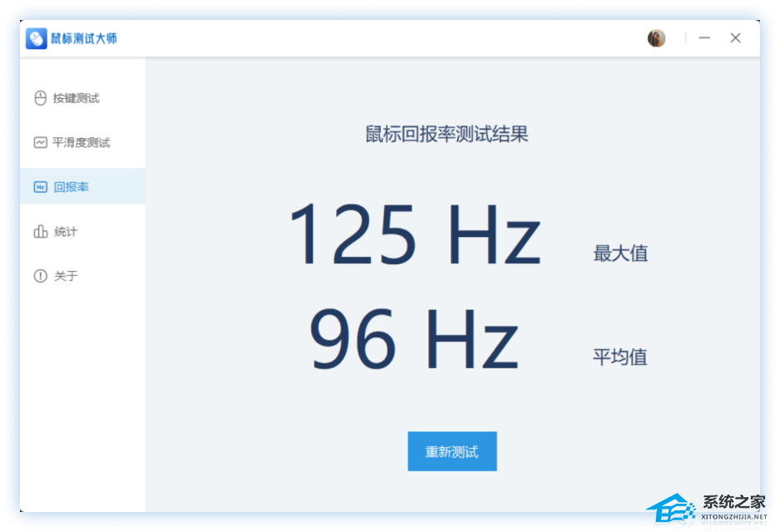Click the Hz icon beside 回报率

pos(40,187)
